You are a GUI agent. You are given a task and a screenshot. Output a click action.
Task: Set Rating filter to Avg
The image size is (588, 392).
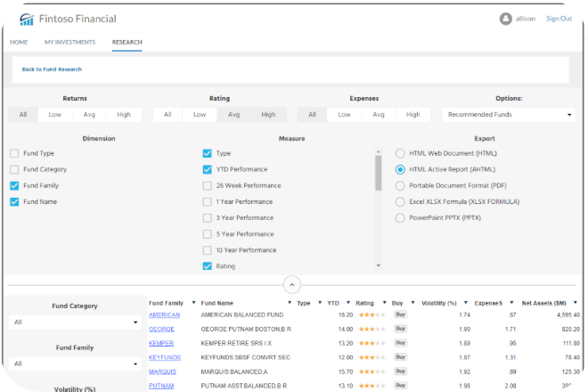pos(233,115)
